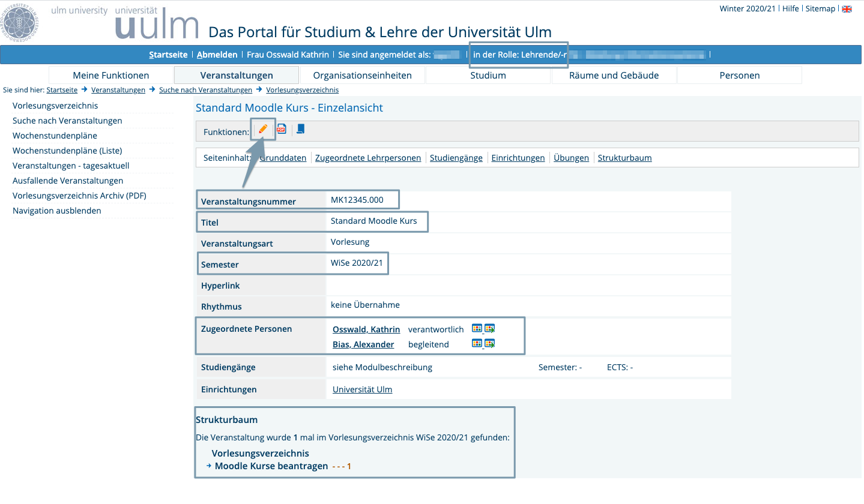Image resolution: width=864 pixels, height=504 pixels.
Task: Click the Winter 2020/21 semester link
Action: (x=748, y=8)
